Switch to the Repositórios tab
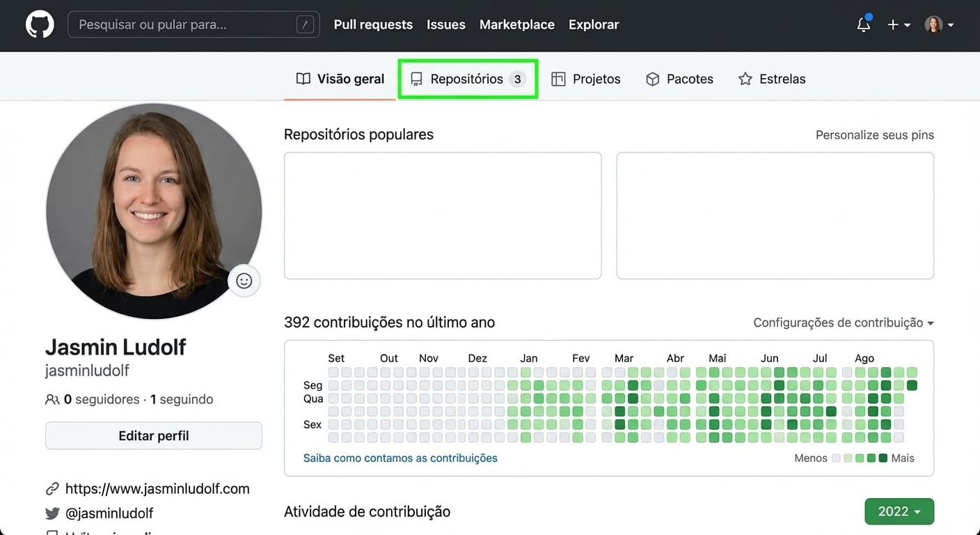Screen dimensions: 980x535 coord(468,79)
